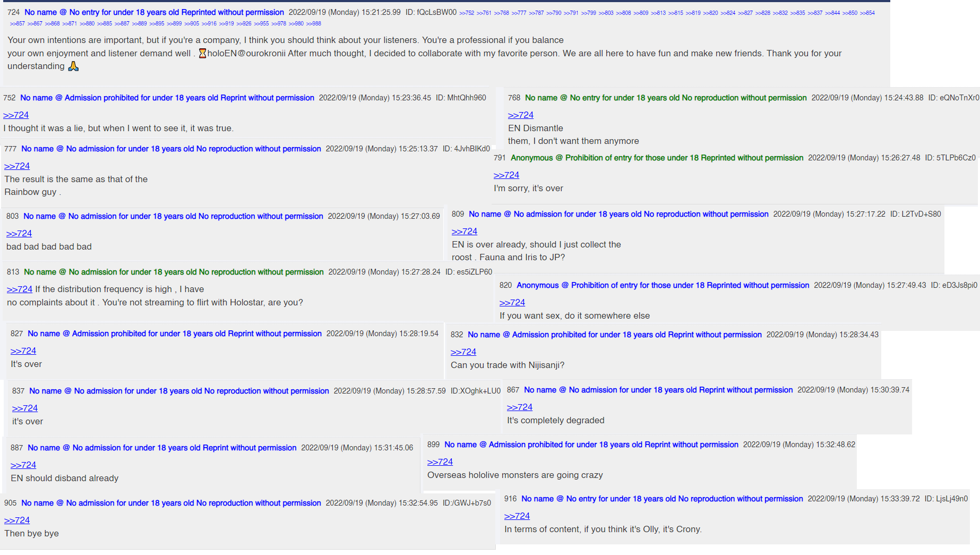Click the text 'It's completely degraded'

pyautogui.click(x=556, y=420)
